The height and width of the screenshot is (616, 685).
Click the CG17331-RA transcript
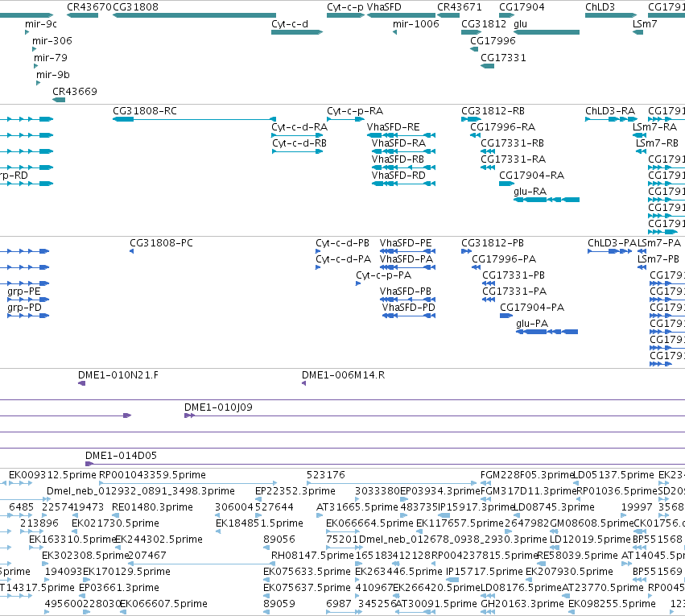click(x=488, y=167)
